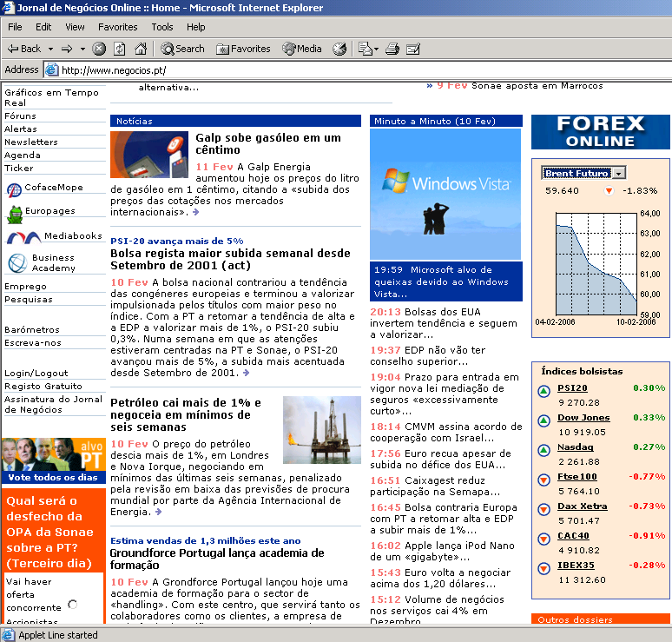
Task: Open the View menu
Action: [75, 27]
